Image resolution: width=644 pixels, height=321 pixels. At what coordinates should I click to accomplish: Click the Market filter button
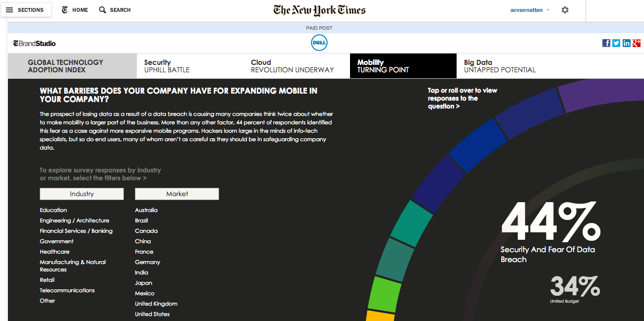(177, 194)
